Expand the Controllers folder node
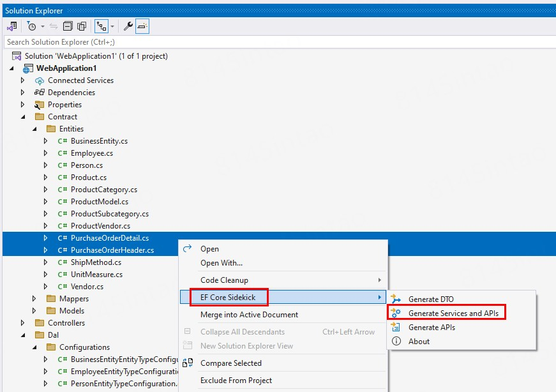Image resolution: width=556 pixels, height=392 pixels. point(23,323)
